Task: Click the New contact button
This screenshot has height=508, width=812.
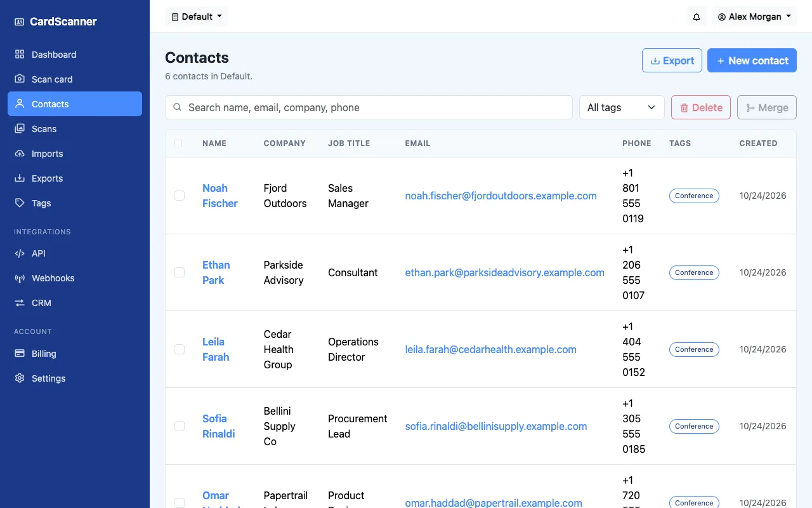Action: click(x=752, y=60)
